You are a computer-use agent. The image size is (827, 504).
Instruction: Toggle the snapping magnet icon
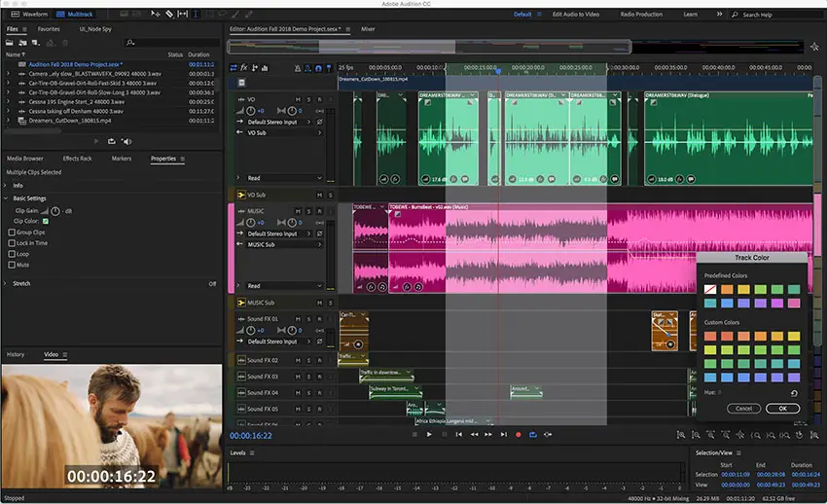(318, 68)
